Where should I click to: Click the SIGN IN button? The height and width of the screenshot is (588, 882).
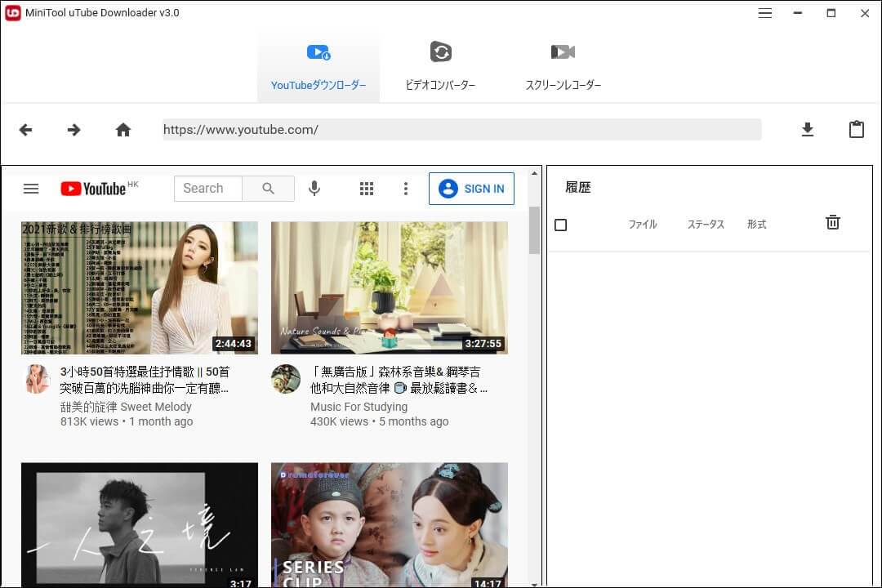click(x=471, y=189)
